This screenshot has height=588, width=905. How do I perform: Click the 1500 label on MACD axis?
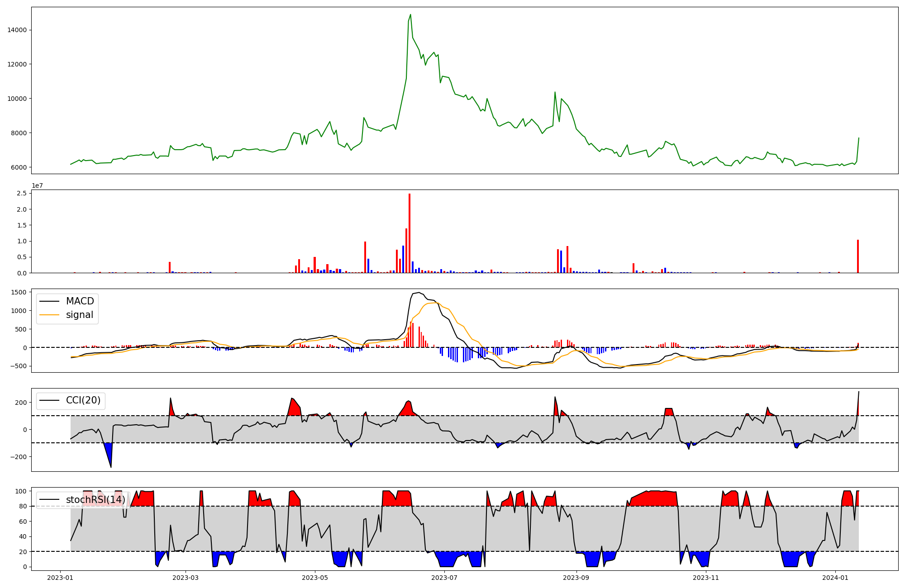(18, 292)
